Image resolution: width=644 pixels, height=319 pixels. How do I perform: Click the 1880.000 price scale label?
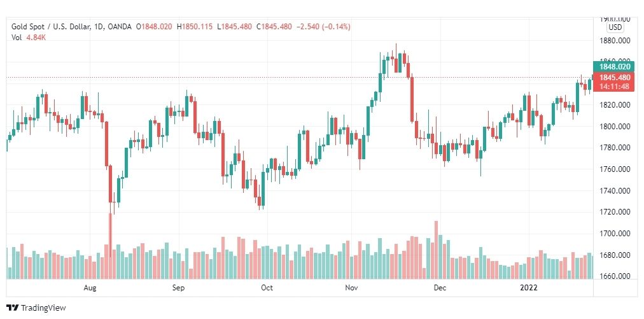[x=615, y=40]
